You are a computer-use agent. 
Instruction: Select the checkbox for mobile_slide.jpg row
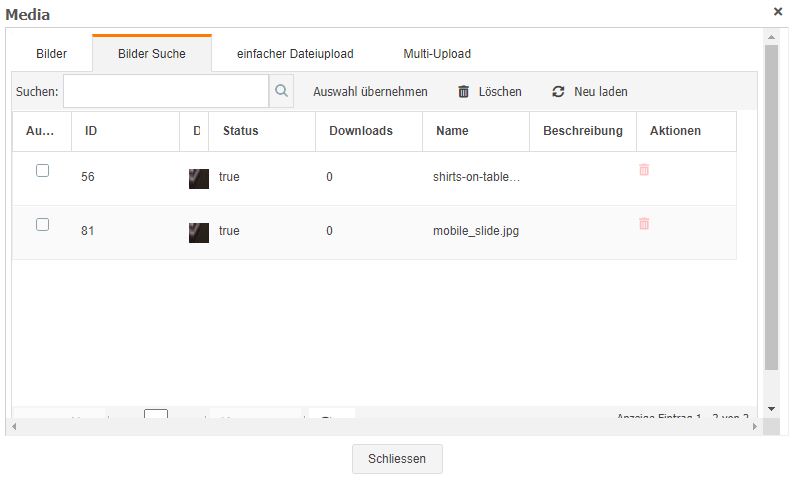pyautogui.click(x=42, y=225)
